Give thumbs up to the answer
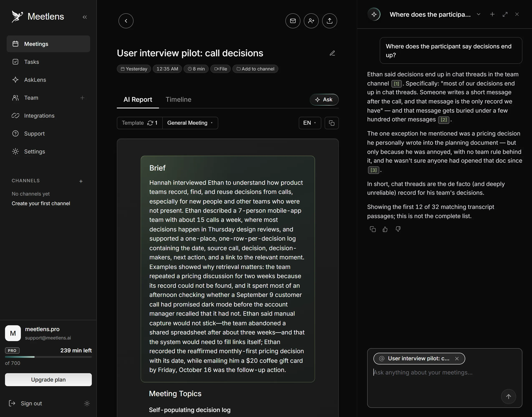Screen dimensions: 532x417 tap(385, 229)
